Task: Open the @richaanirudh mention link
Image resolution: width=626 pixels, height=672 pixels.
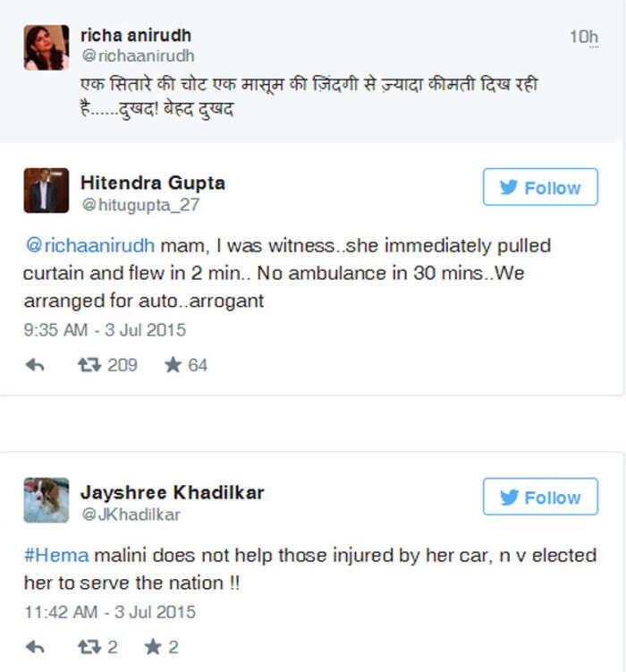Action: pyautogui.click(x=90, y=245)
